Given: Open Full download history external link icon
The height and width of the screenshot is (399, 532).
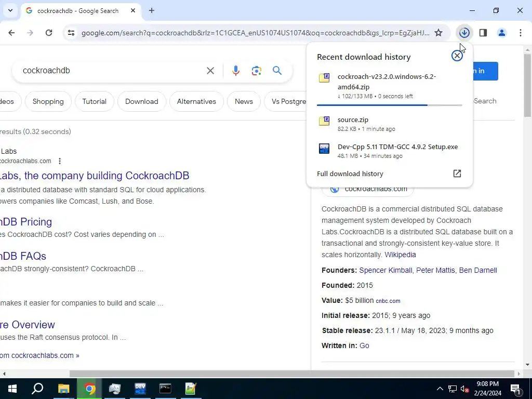Looking at the screenshot, I should (457, 174).
